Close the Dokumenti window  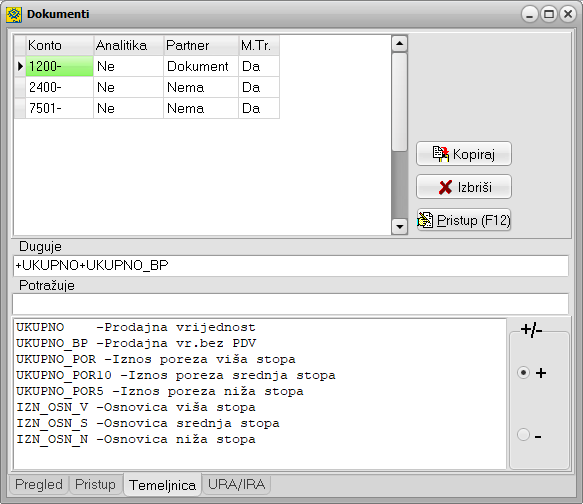pos(568,14)
